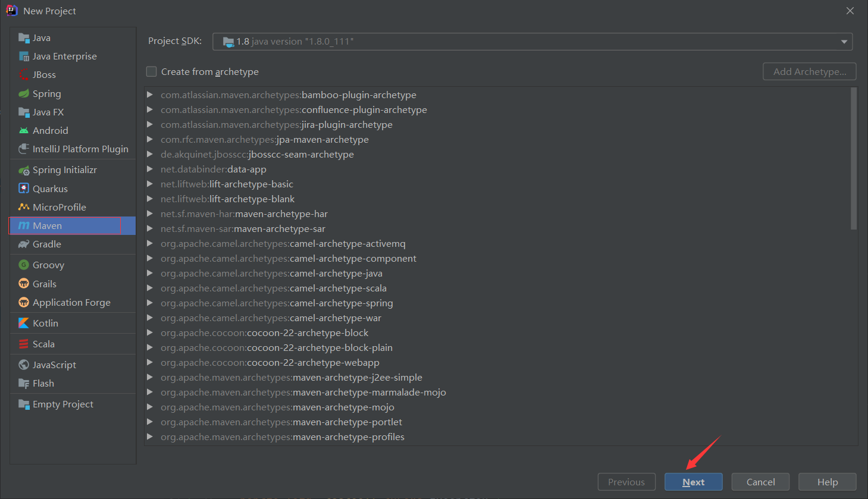Expand confluence-plugin-archetype node
Image resolution: width=868 pixels, height=499 pixels.
point(150,109)
